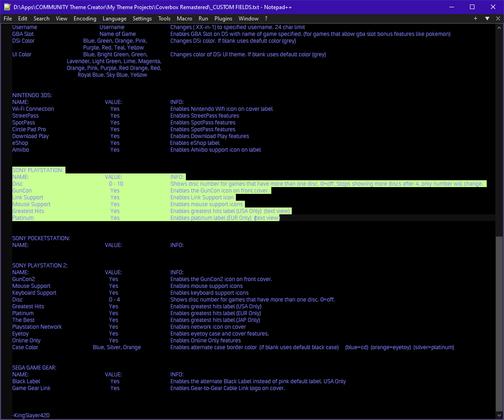The height and width of the screenshot is (420, 504).
Task: Click the 'DSi Color' field name
Action: click(23, 41)
